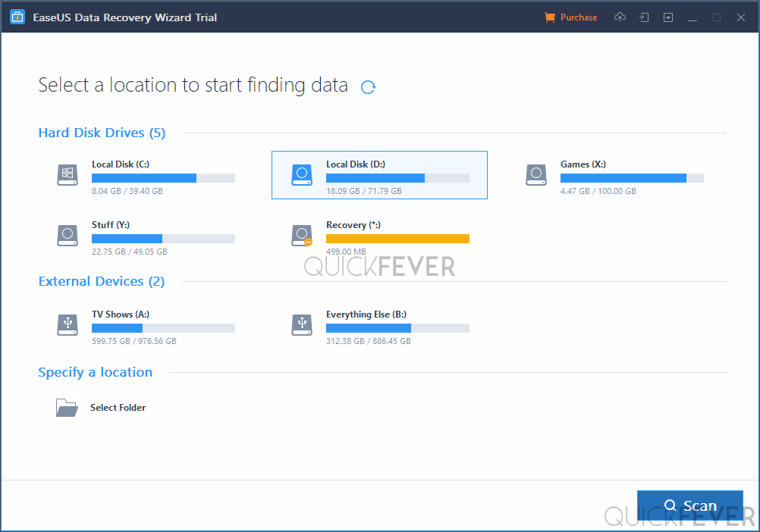
Task: Click the Local Disk (D:) usage bar
Action: (397, 178)
